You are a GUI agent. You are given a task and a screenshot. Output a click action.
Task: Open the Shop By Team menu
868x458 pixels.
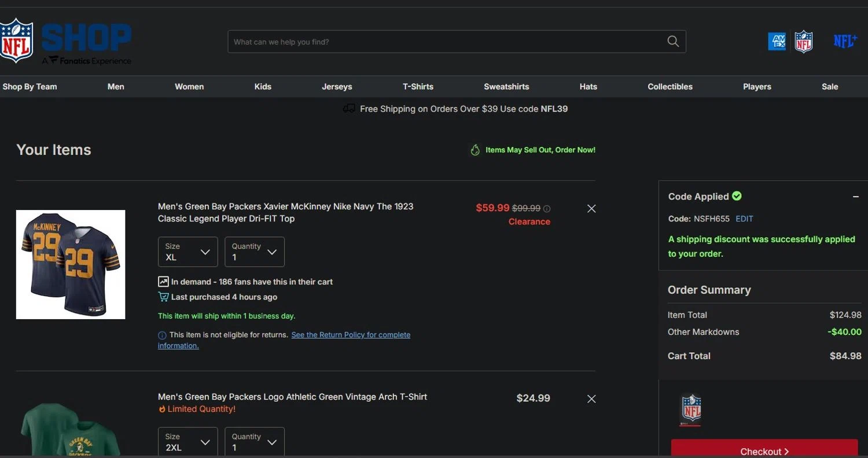30,87
